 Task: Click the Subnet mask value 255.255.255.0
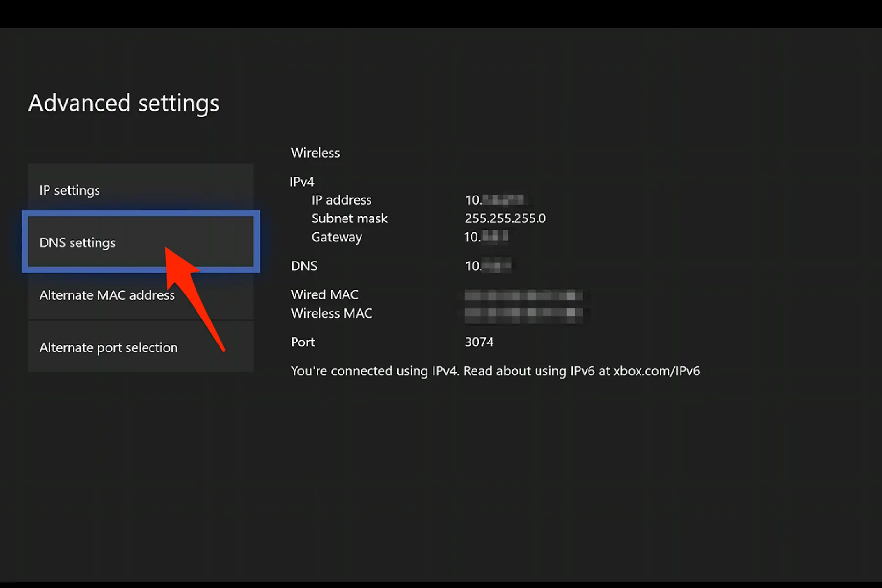506,219
